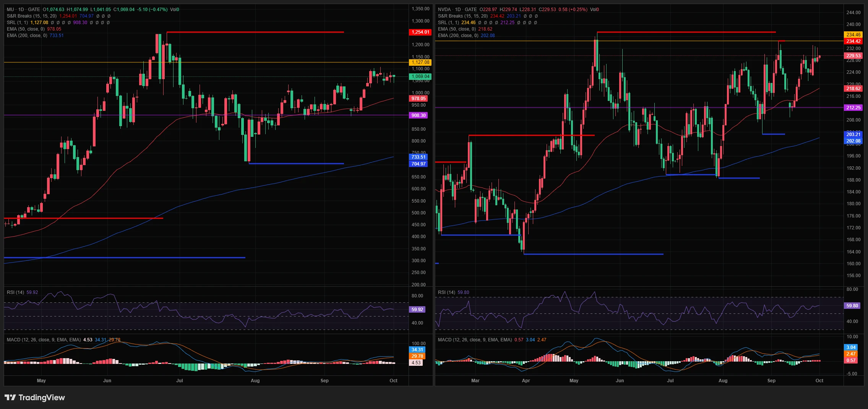Screen dimensions: 868x409
Task: Select EMA (200, close, 0) on MU chart
Action: pyautogui.click(x=27, y=36)
